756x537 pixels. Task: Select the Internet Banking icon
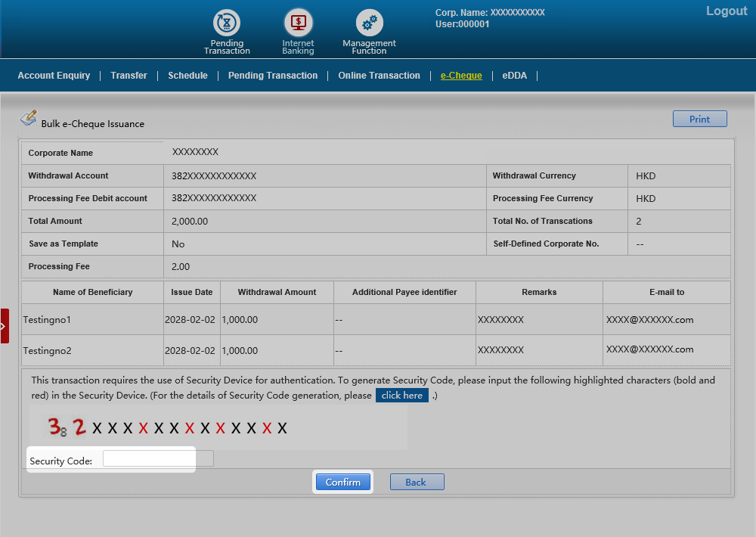(x=298, y=23)
